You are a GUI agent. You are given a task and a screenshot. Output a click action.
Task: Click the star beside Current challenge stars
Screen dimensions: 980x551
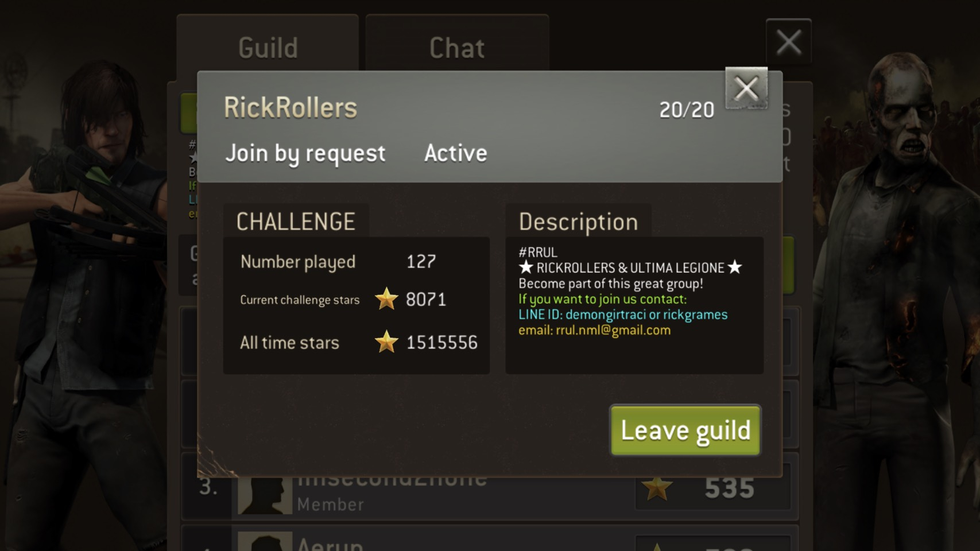point(386,299)
